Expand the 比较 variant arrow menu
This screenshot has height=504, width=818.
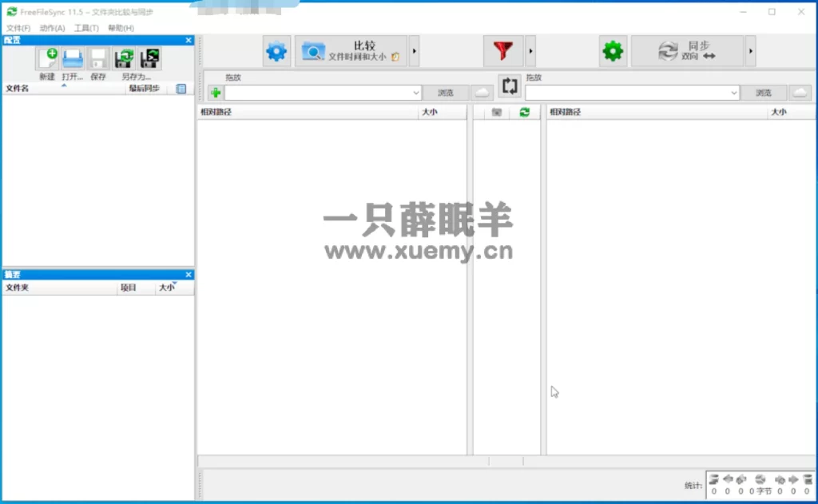tap(415, 51)
